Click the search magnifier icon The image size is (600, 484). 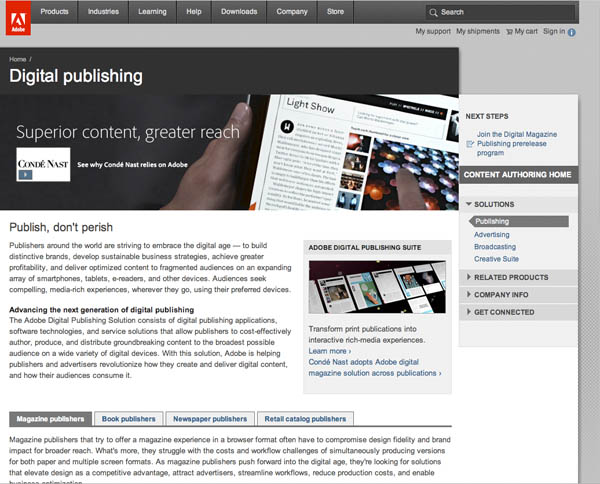[432, 12]
